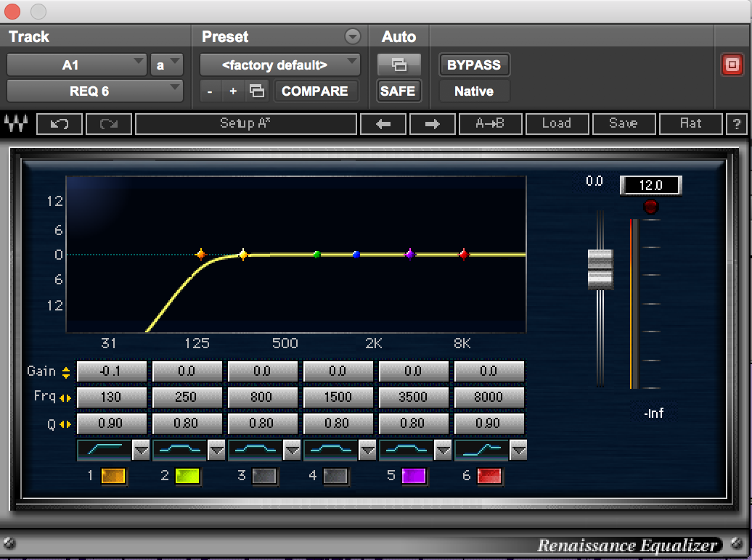Open the REQ 6 plugin selector dropdown
Viewport: 752px width, 560px height.
tap(94, 91)
